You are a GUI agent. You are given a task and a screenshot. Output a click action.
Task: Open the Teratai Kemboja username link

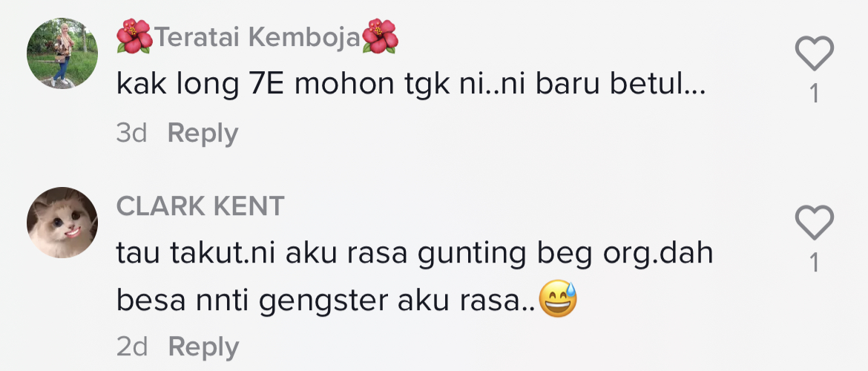257,37
